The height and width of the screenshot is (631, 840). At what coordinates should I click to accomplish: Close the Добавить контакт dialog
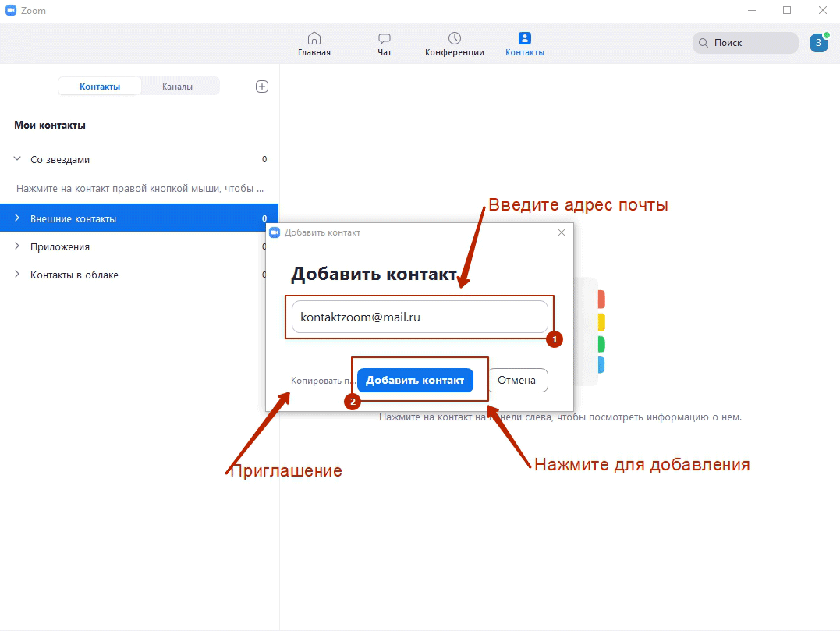[x=562, y=232]
